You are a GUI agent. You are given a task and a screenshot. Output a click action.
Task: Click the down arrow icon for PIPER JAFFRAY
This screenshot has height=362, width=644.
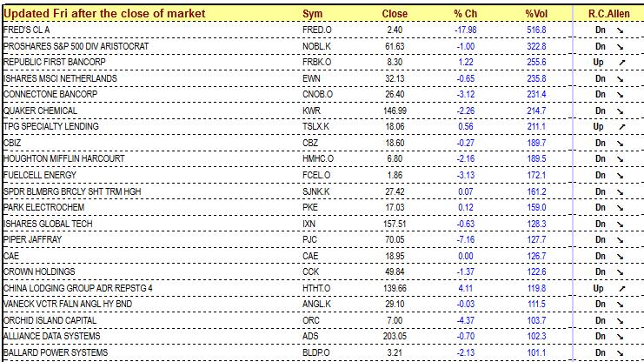[x=620, y=240]
